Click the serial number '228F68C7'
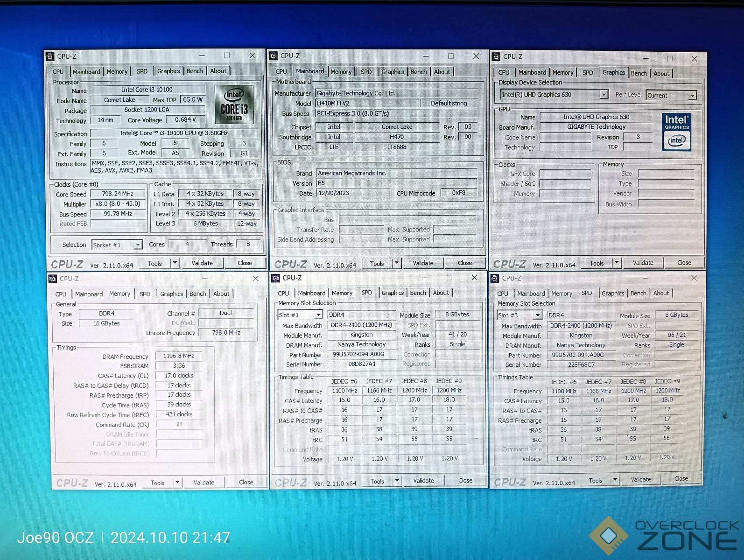 [x=581, y=364]
